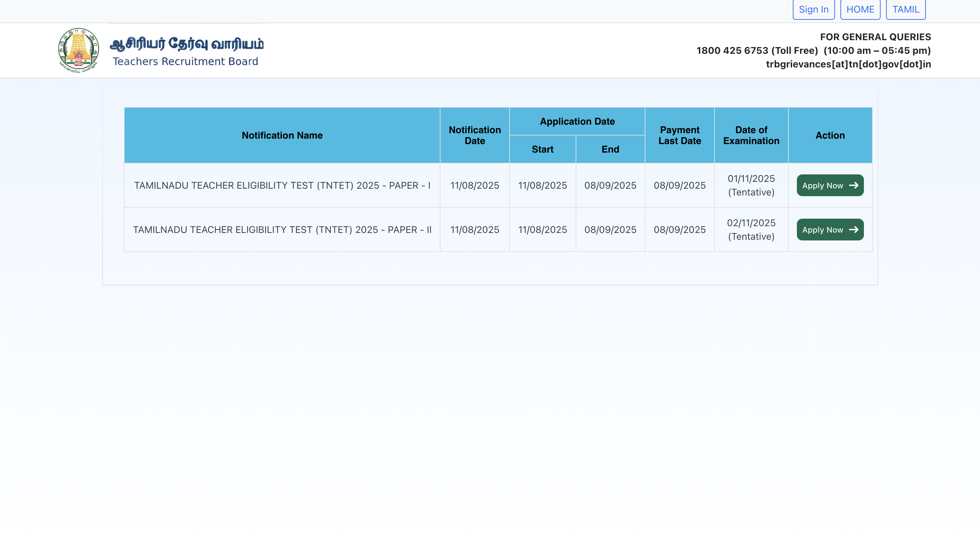The height and width of the screenshot is (549, 980).
Task: Click exam date 02/11/2025 (Tentative)
Action: (x=751, y=230)
